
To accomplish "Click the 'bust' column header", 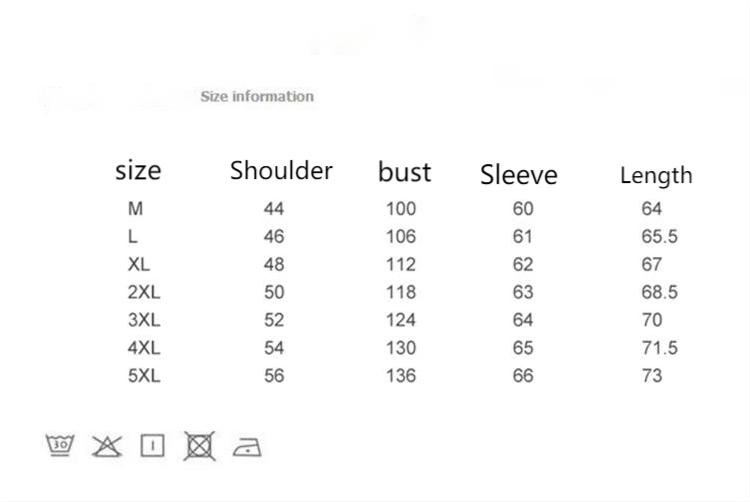I will [x=404, y=172].
